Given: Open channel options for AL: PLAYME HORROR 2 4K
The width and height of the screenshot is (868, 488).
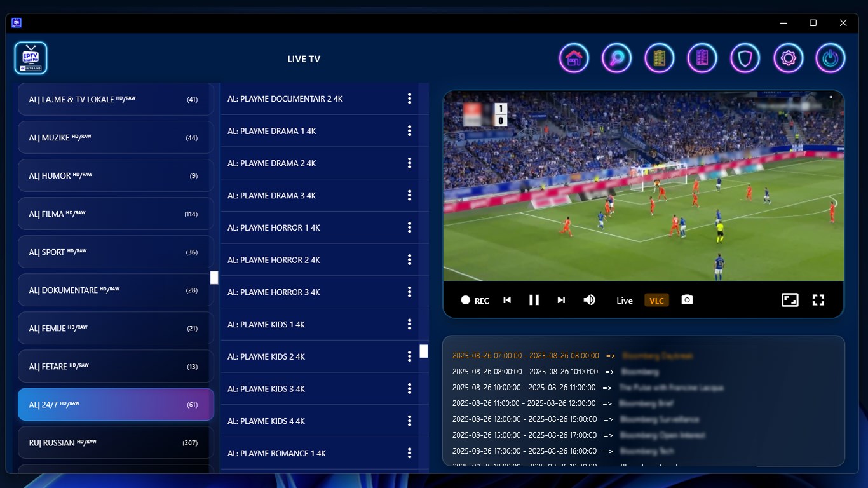Looking at the screenshot, I should point(409,259).
